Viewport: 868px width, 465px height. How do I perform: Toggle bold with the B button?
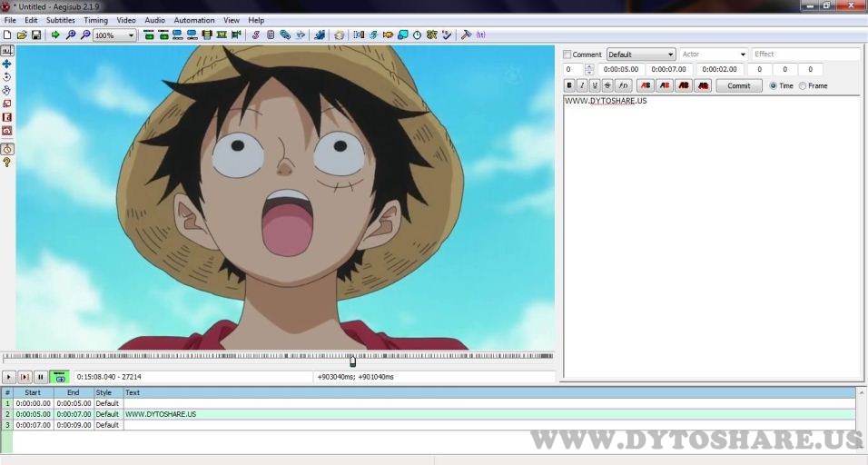point(569,85)
